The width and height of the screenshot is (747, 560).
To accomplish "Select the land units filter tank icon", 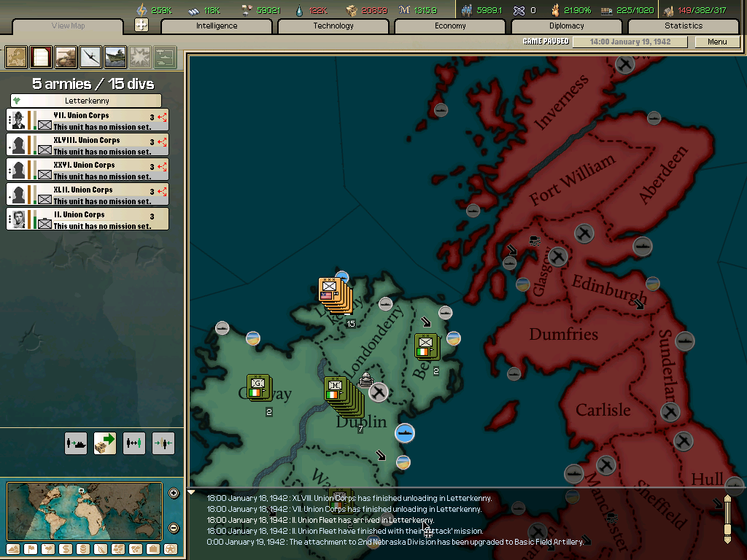I will pyautogui.click(x=65, y=56).
